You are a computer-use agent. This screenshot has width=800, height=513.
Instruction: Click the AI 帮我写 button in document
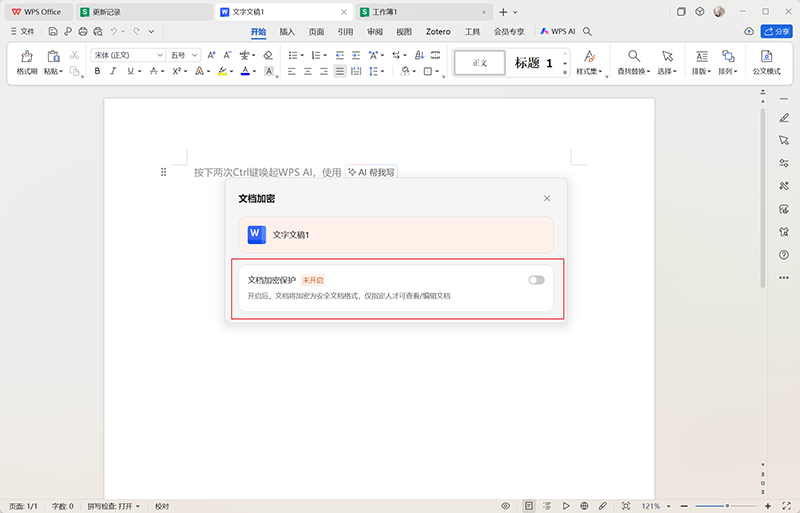point(371,172)
